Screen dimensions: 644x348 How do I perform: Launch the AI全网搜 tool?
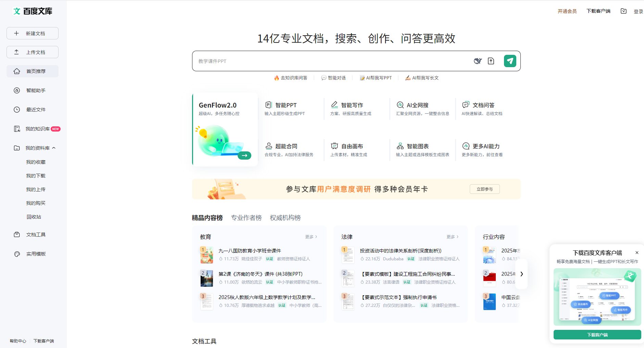417,105
